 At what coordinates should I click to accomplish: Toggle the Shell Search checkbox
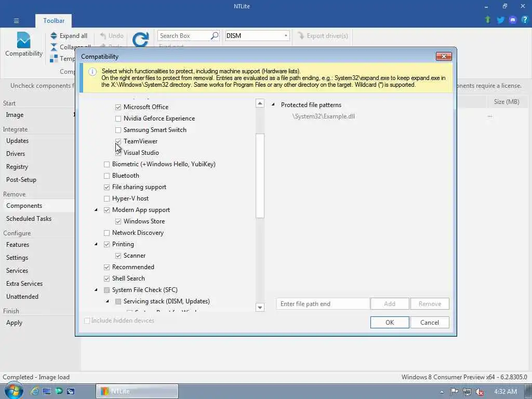(x=107, y=278)
